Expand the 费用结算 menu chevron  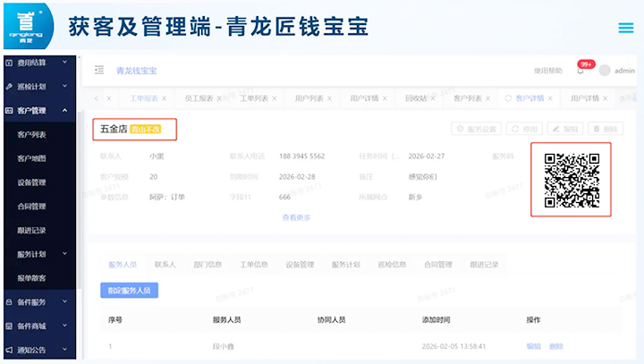tap(64, 62)
